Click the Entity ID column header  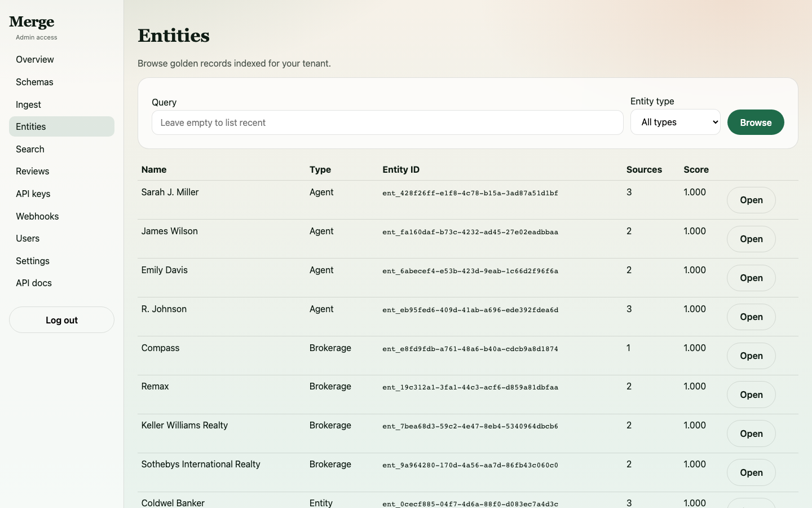click(401, 169)
